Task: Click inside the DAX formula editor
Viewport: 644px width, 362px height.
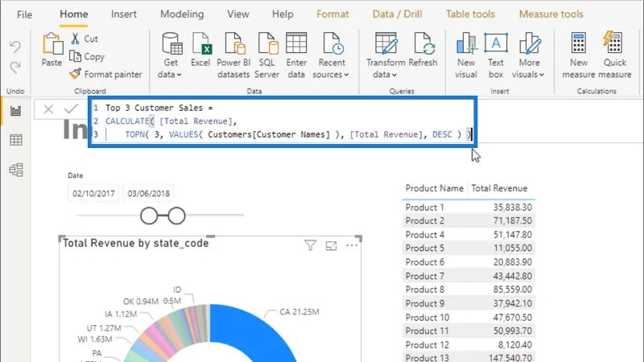Action: [x=283, y=121]
